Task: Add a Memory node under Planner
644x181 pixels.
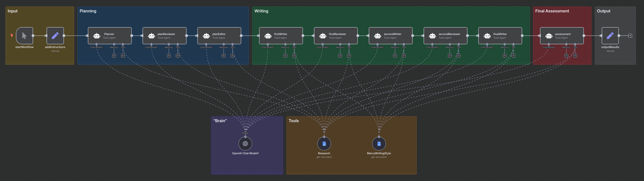Action: pos(114,55)
